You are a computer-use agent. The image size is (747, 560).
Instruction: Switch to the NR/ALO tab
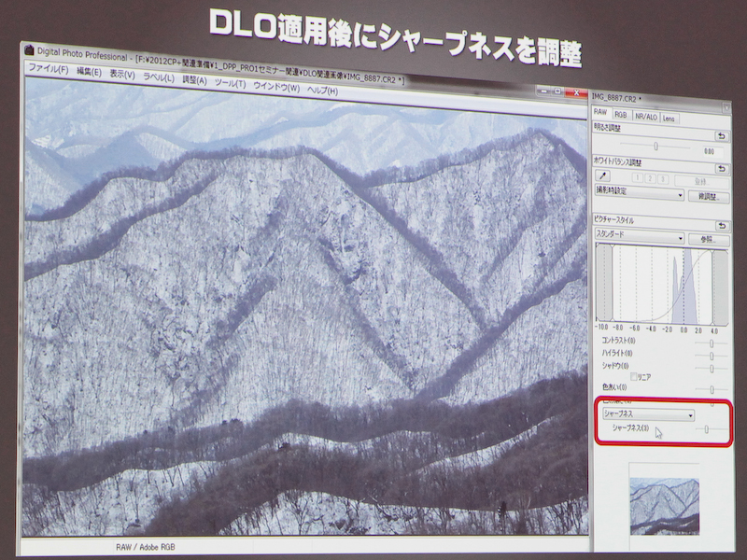pyautogui.click(x=646, y=116)
